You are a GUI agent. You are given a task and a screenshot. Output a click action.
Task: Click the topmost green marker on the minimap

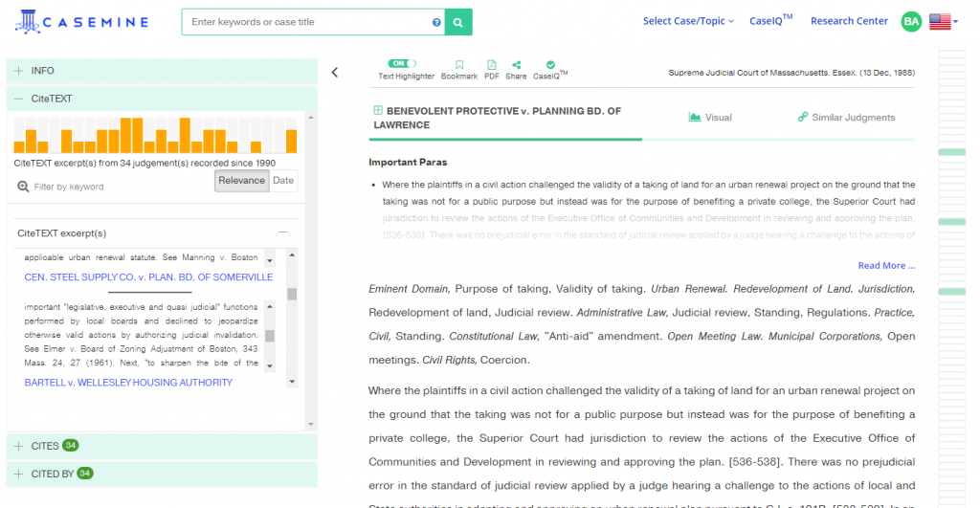click(x=952, y=152)
